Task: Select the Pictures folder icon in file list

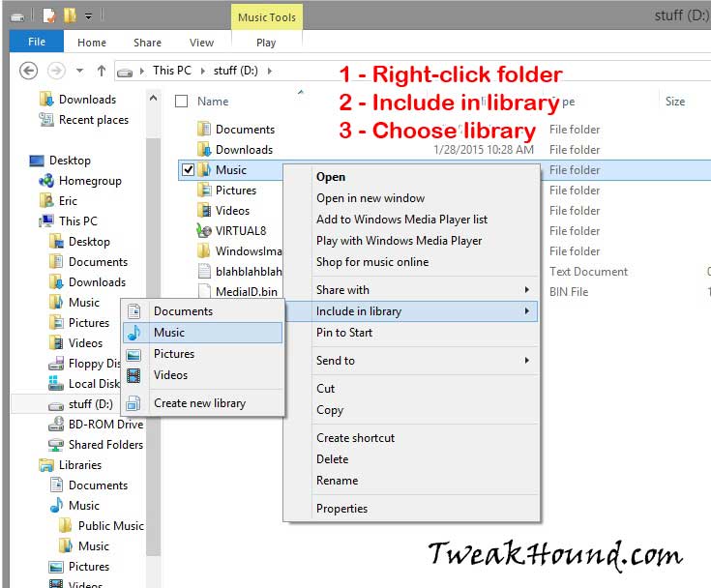Action: [x=204, y=190]
